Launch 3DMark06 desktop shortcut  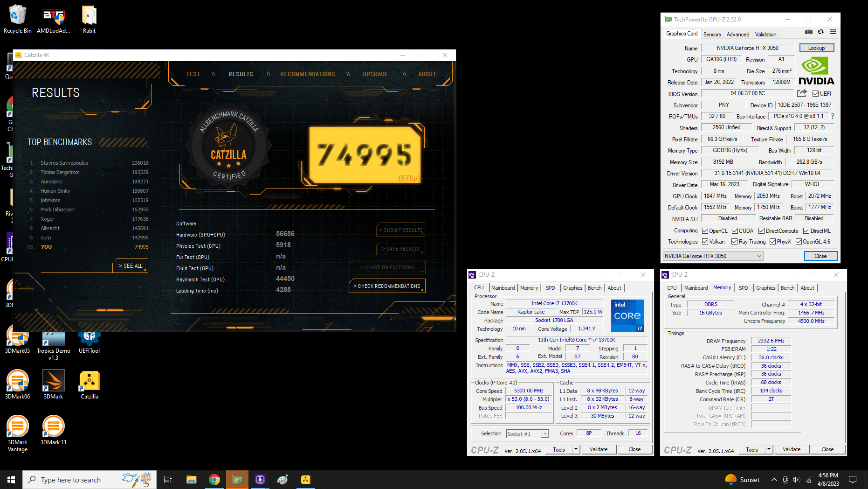17,384
